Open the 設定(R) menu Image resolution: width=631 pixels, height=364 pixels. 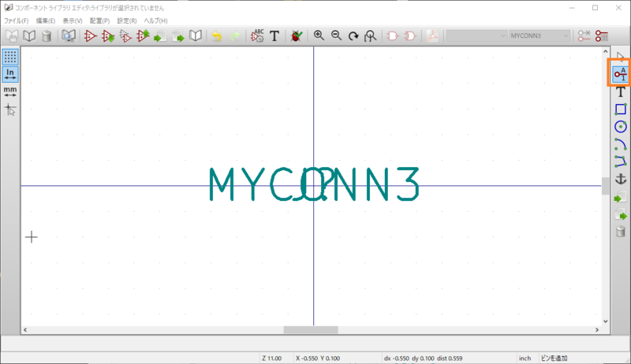point(127,20)
